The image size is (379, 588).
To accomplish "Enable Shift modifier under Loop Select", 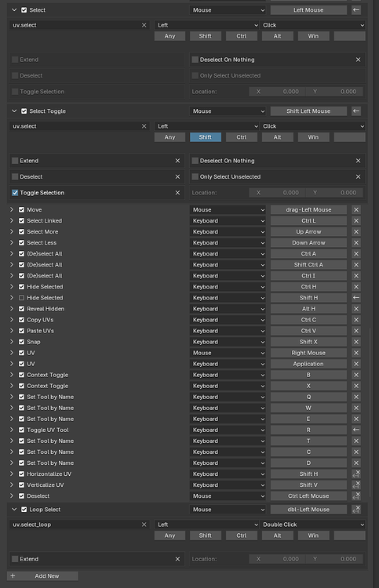I will click(206, 535).
